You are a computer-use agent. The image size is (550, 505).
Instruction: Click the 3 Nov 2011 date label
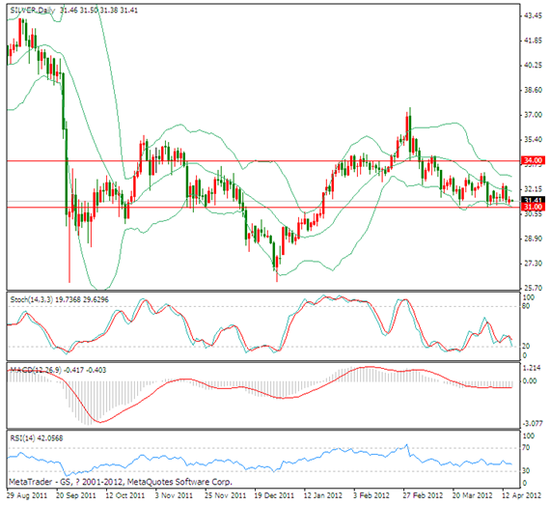(x=174, y=496)
